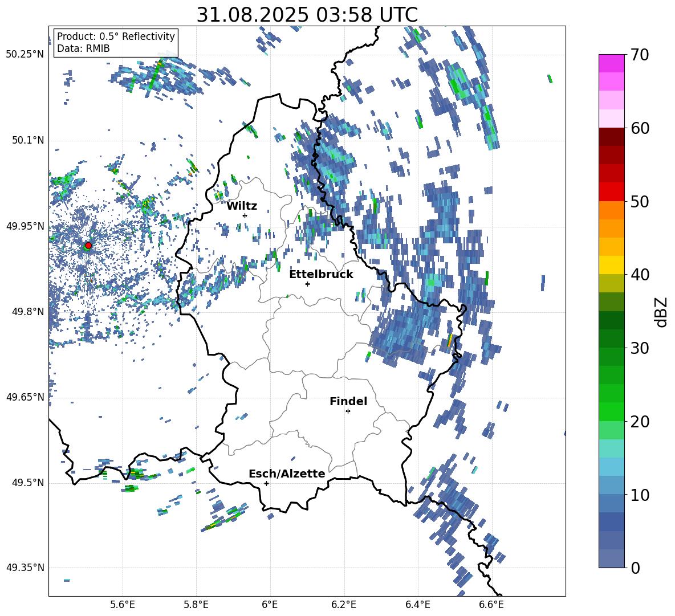Click the dark red colorbar segment below 60

pos(611,137)
